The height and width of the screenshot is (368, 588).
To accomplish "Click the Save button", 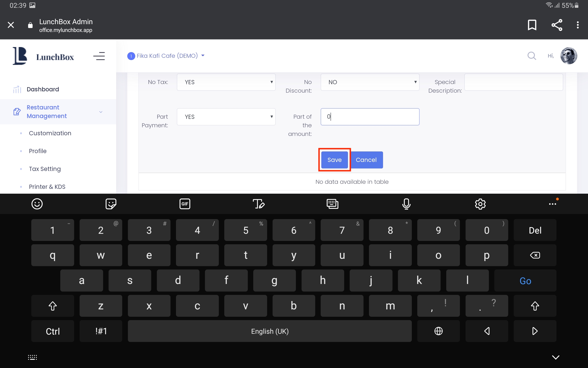I will pyautogui.click(x=334, y=160).
